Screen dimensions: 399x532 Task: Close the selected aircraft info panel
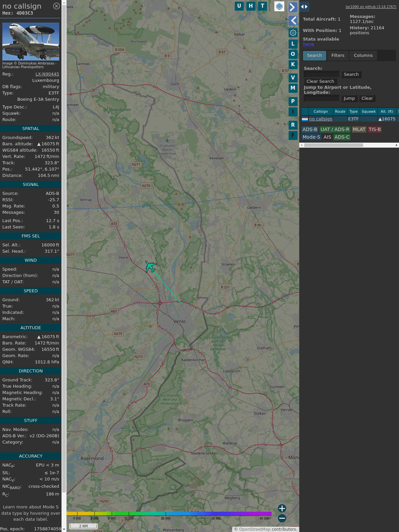57,6
